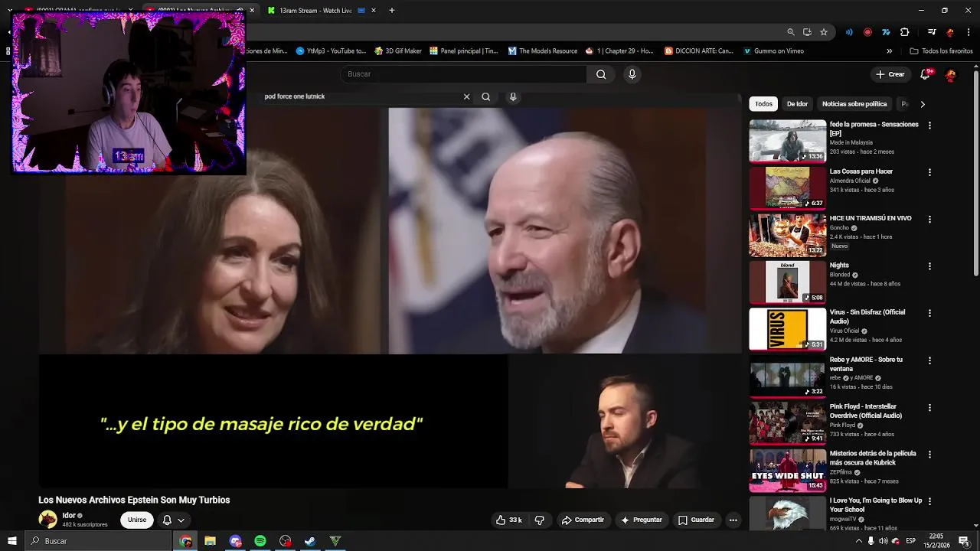Open thumbnail of 'fede la promesa - Sensaciones'
This screenshot has height=551, width=980.
tap(787, 141)
